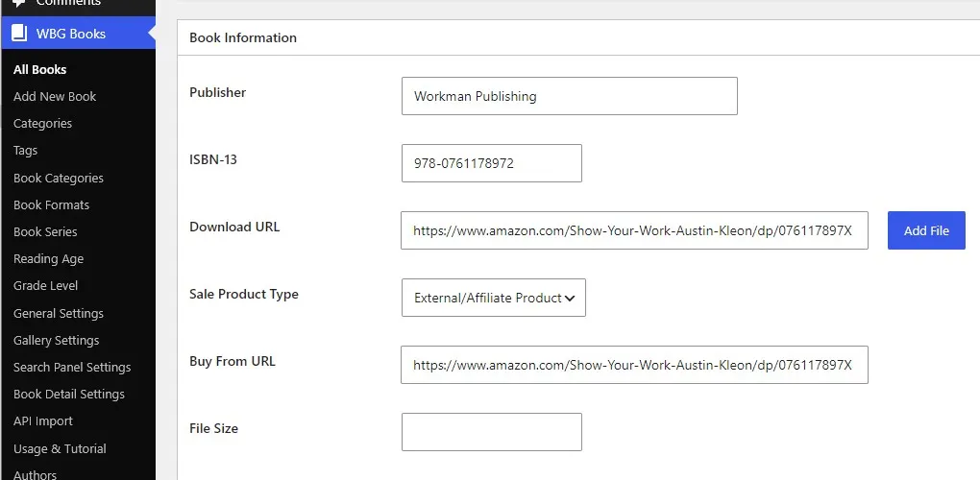Open Book Formats page
The image size is (980, 480).
(x=51, y=204)
